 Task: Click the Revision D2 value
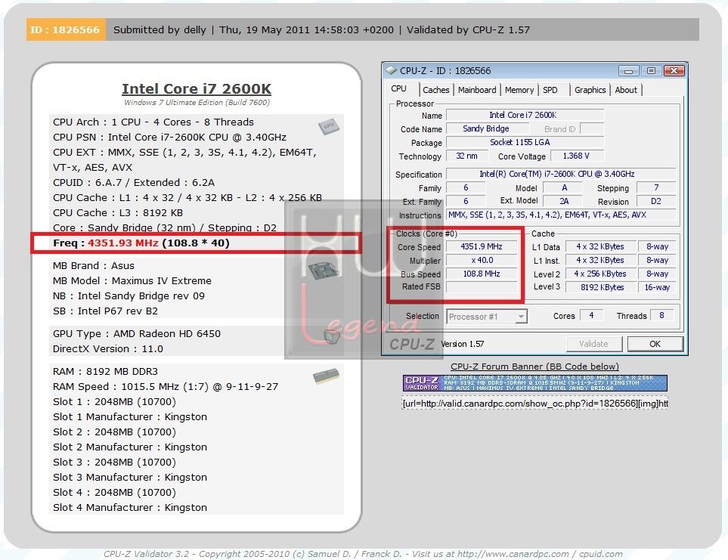[656, 201]
